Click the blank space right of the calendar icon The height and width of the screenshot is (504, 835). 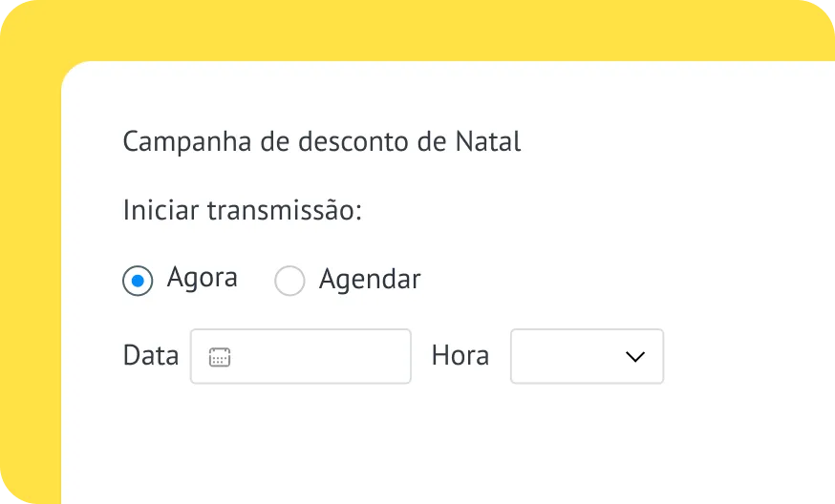click(x=325, y=357)
